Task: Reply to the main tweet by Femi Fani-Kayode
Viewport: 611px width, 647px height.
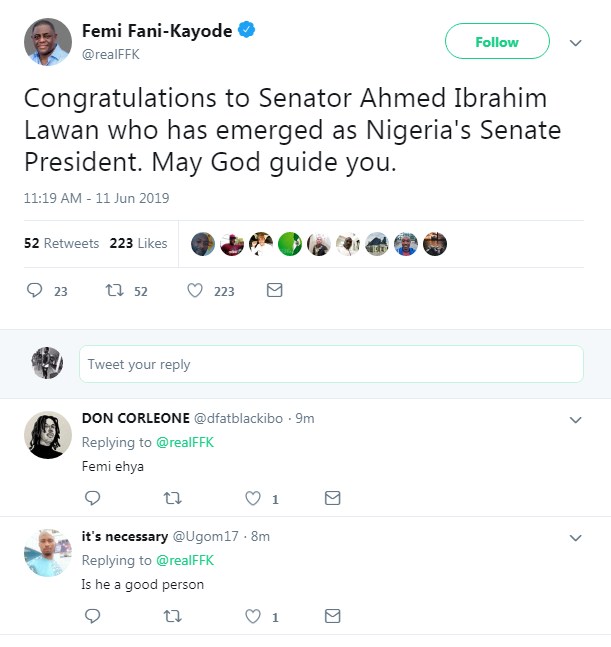Action: tap(34, 291)
